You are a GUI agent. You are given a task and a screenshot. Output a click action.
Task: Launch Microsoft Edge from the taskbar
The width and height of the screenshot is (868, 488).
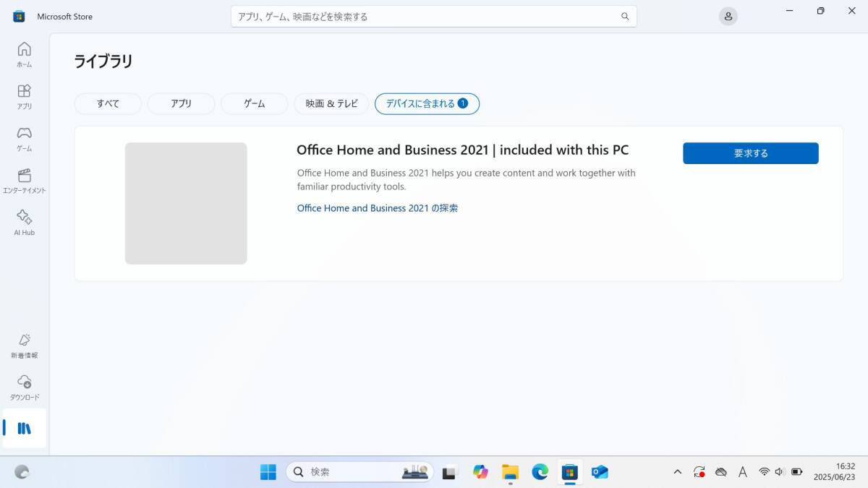[x=540, y=471]
